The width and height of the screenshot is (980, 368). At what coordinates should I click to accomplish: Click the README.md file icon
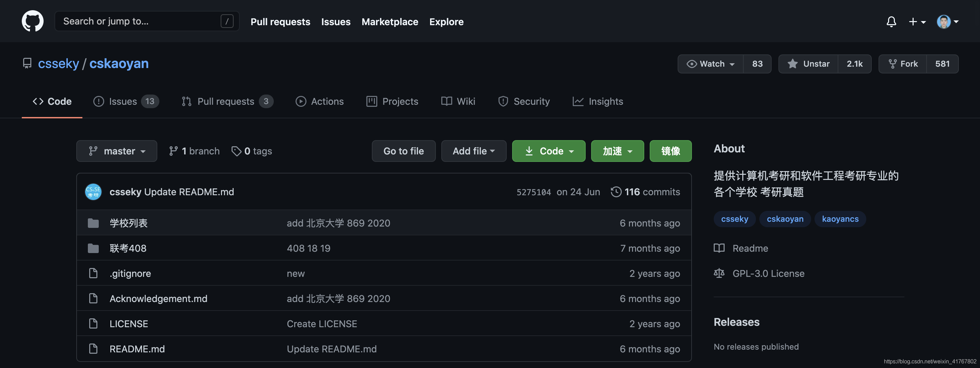[x=93, y=349]
